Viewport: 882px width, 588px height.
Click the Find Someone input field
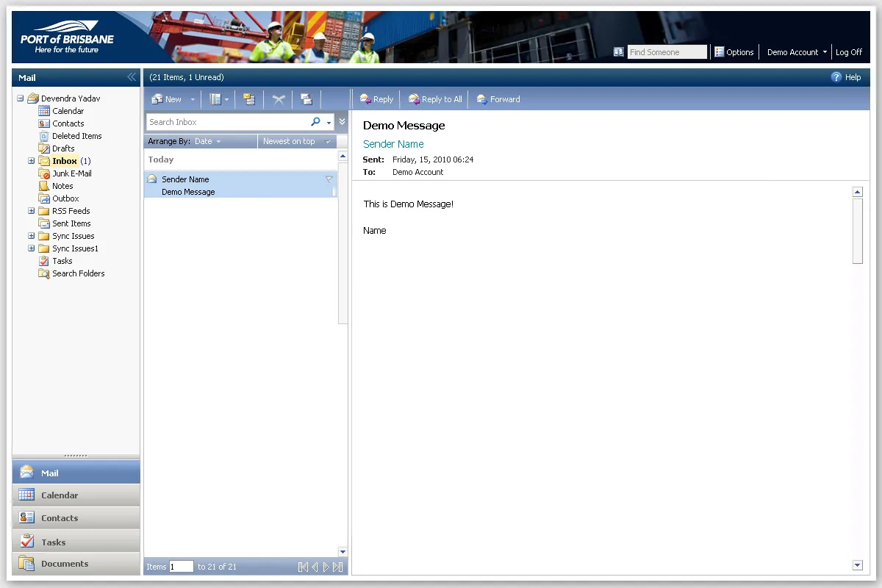tap(667, 52)
